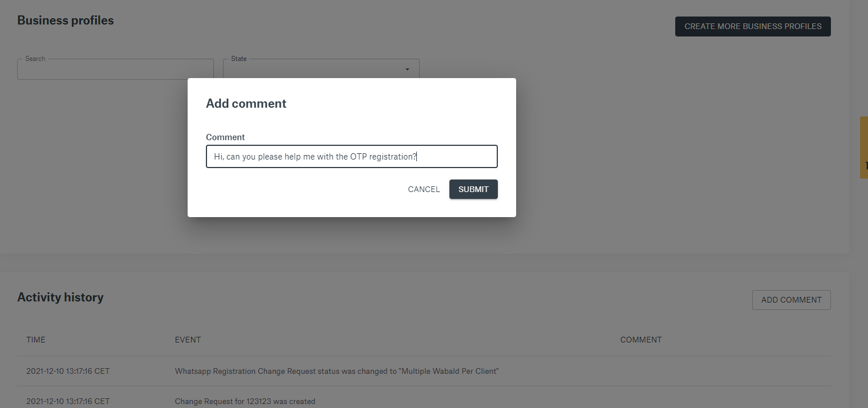Viewport: 868px width, 408px height.
Task: Click the Search field label
Action: pyautogui.click(x=35, y=59)
